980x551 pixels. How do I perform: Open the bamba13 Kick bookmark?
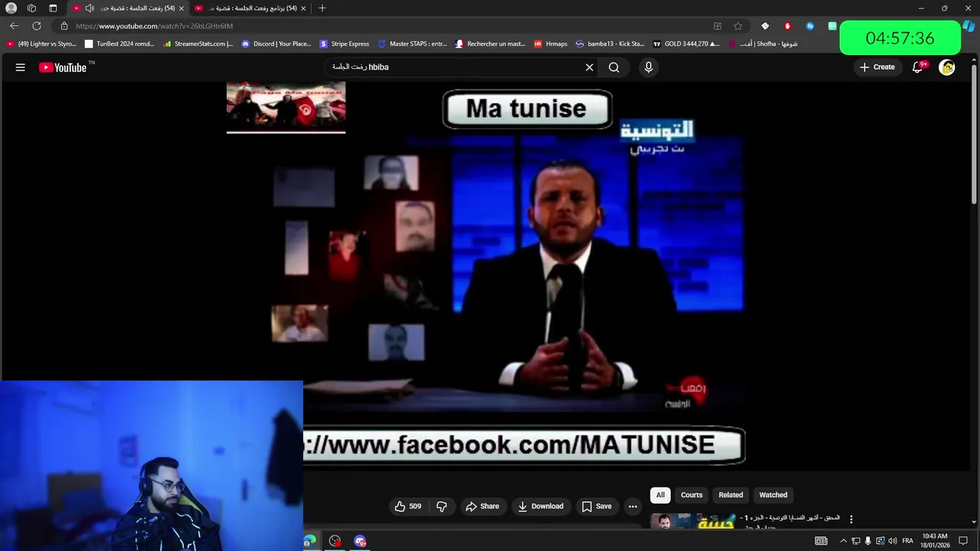tap(609, 44)
